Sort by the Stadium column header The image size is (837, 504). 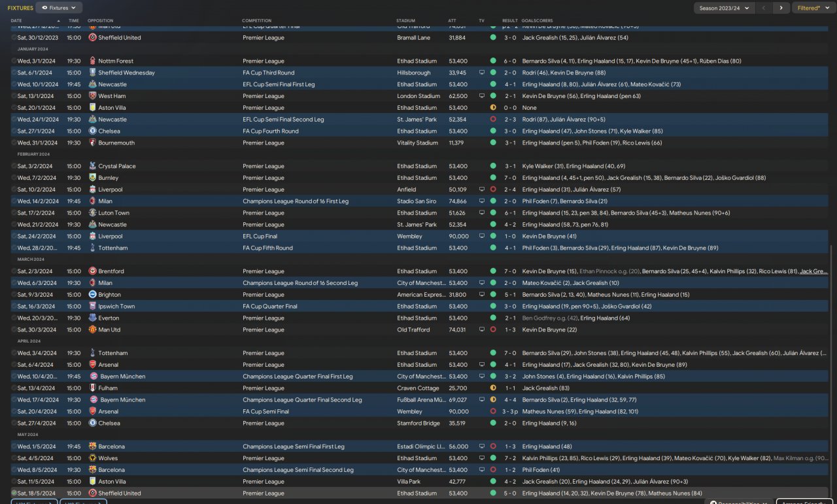(x=405, y=21)
